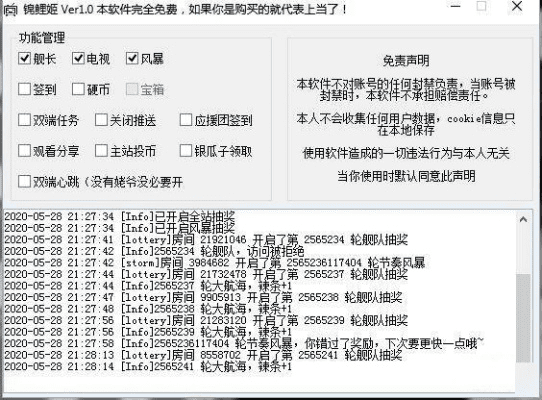Click log entry for room 21732478
This screenshot has width=542, height=400.
click(206, 275)
